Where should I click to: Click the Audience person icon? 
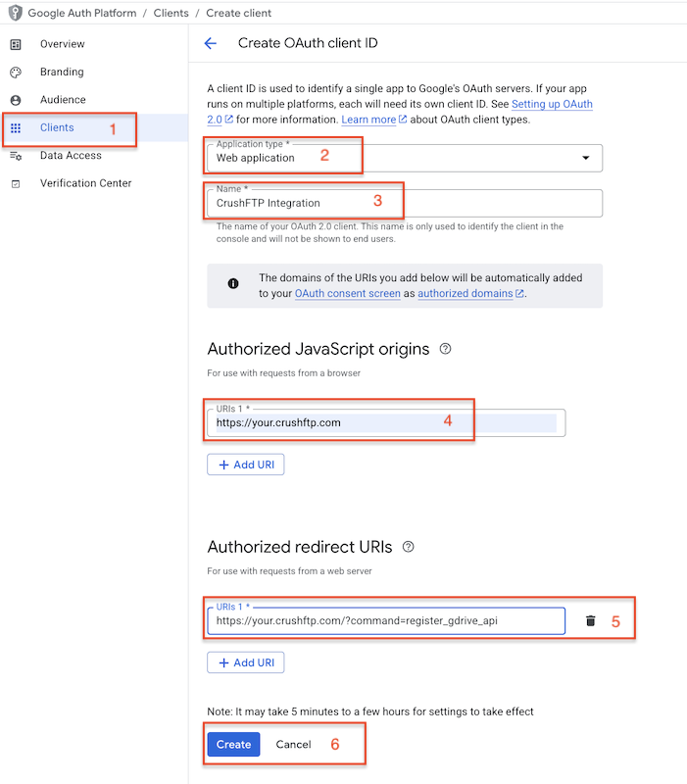pyautogui.click(x=16, y=101)
